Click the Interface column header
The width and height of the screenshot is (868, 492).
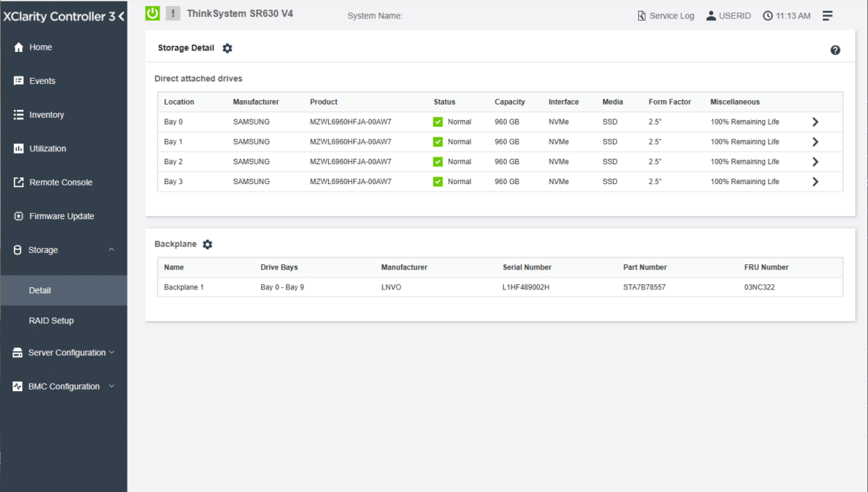tap(564, 102)
